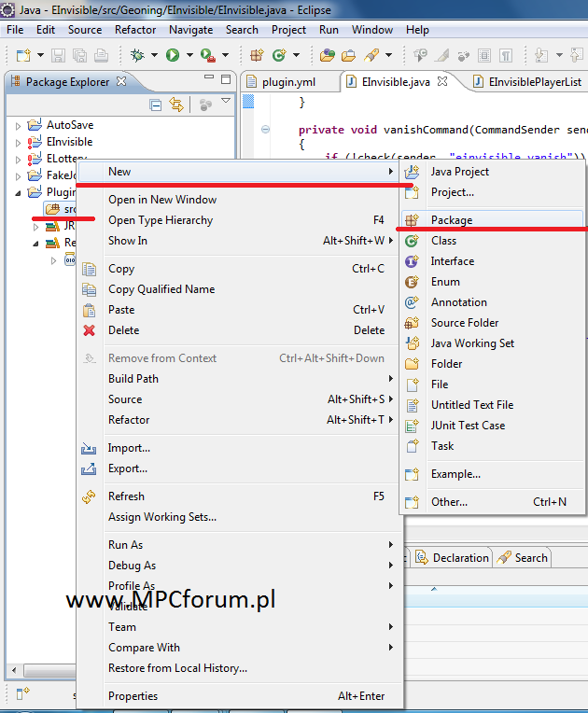This screenshot has width=588, height=713.
Task: Select Interface in the New submenu
Action: coord(493,261)
